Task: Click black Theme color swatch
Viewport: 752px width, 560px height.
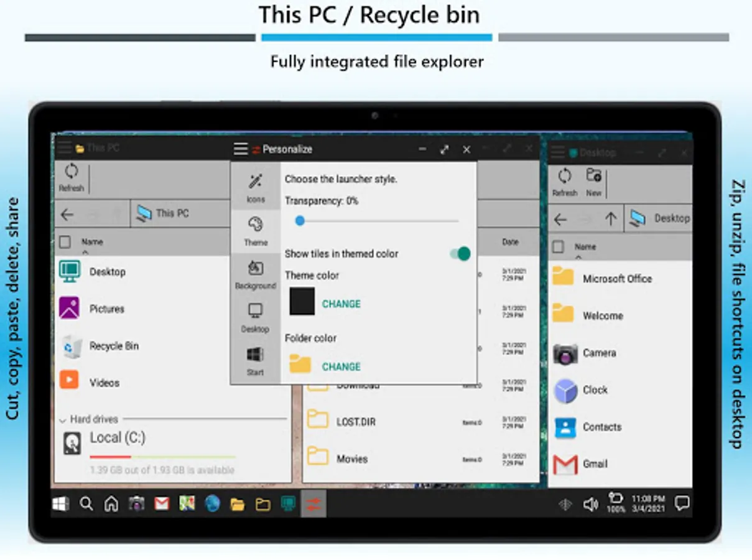Action: click(x=302, y=301)
